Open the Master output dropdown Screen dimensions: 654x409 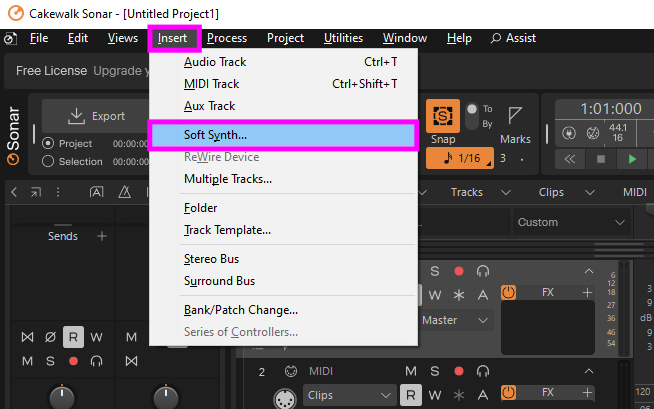click(456, 320)
